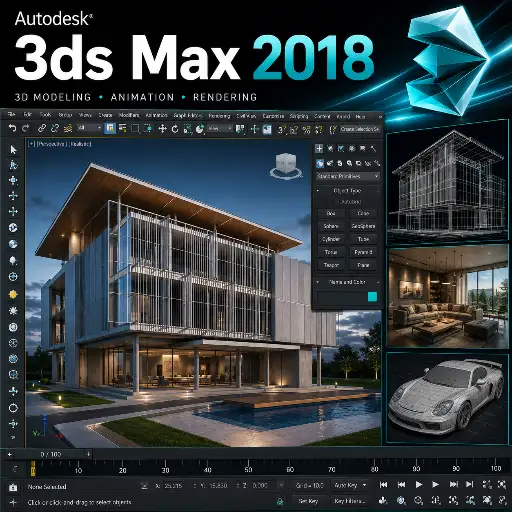Open the Display tab in command panel
The height and width of the screenshot is (512, 512).
[362, 149]
